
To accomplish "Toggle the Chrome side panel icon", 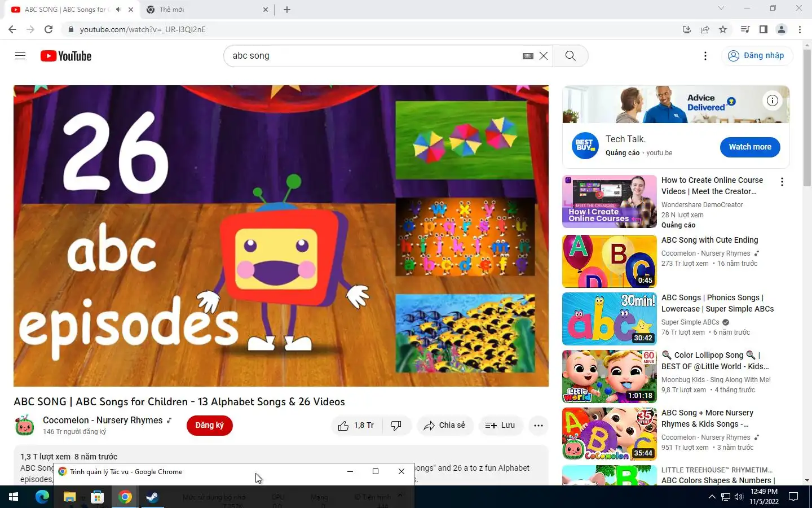I will (764, 29).
